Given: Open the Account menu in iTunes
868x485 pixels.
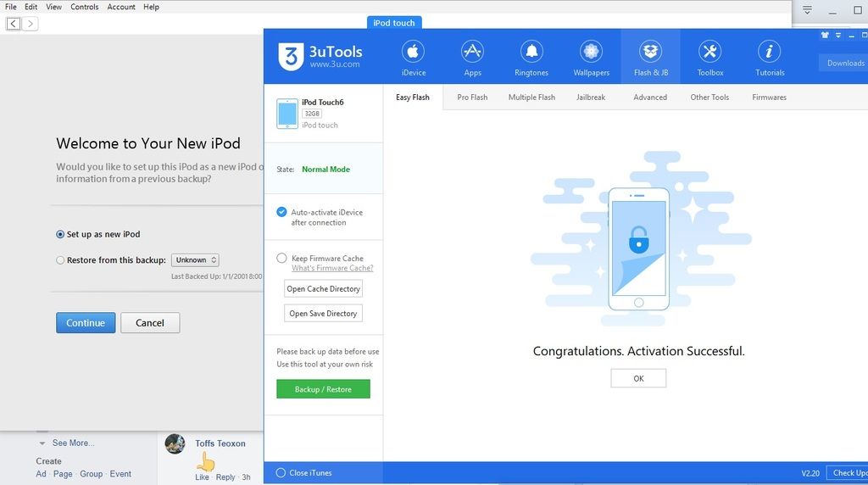Looking at the screenshot, I should pyautogui.click(x=121, y=7).
